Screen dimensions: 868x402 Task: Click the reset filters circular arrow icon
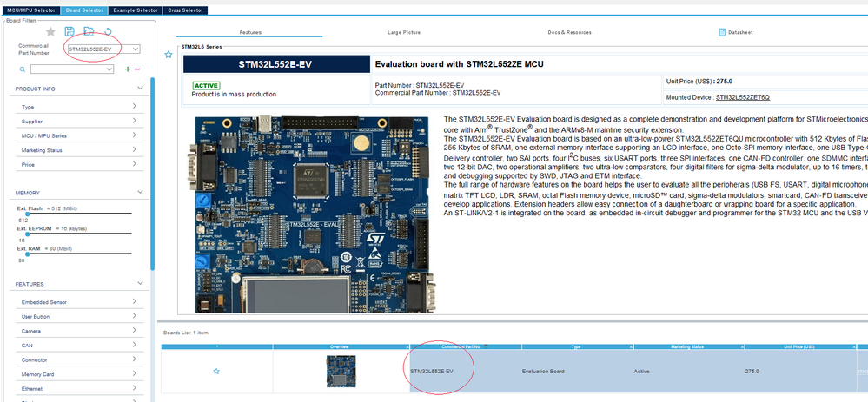click(108, 31)
